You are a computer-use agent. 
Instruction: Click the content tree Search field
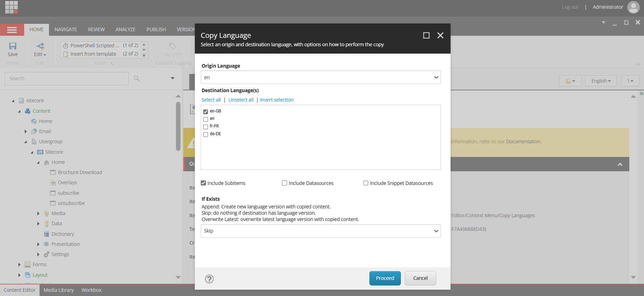click(66, 78)
